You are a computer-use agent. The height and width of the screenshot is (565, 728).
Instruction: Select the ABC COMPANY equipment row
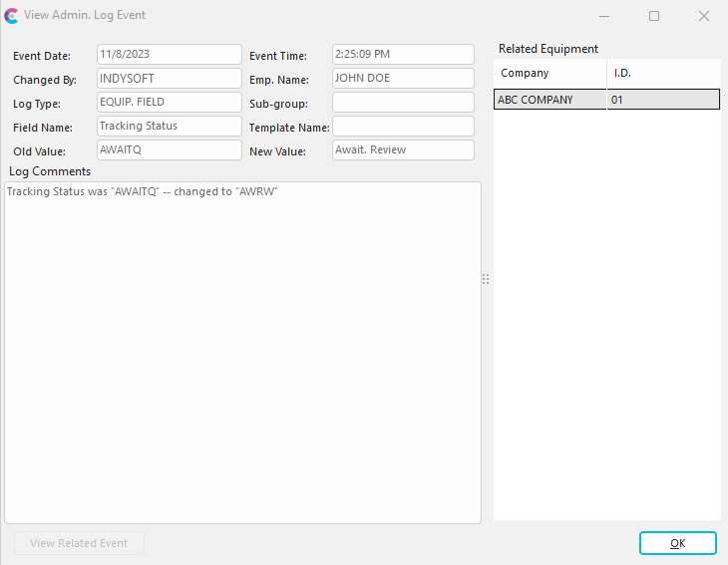pyautogui.click(x=548, y=100)
